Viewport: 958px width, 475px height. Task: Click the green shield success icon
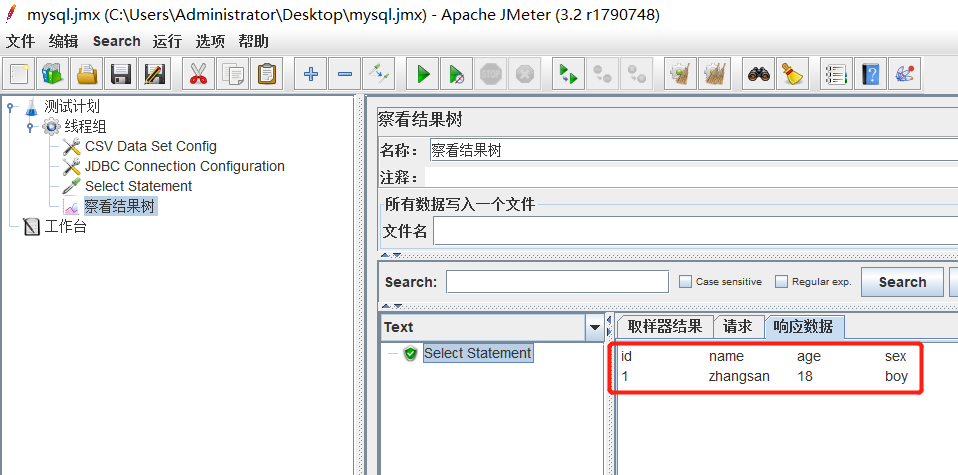[411, 353]
